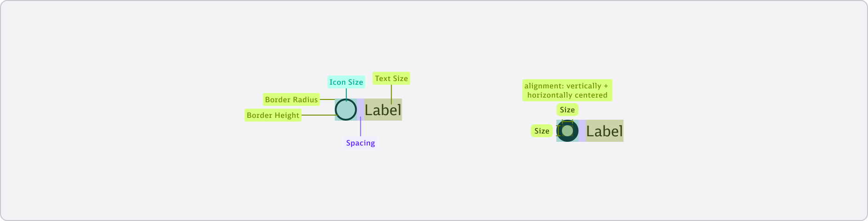Click the Size tag left of the selected radio

point(542,131)
